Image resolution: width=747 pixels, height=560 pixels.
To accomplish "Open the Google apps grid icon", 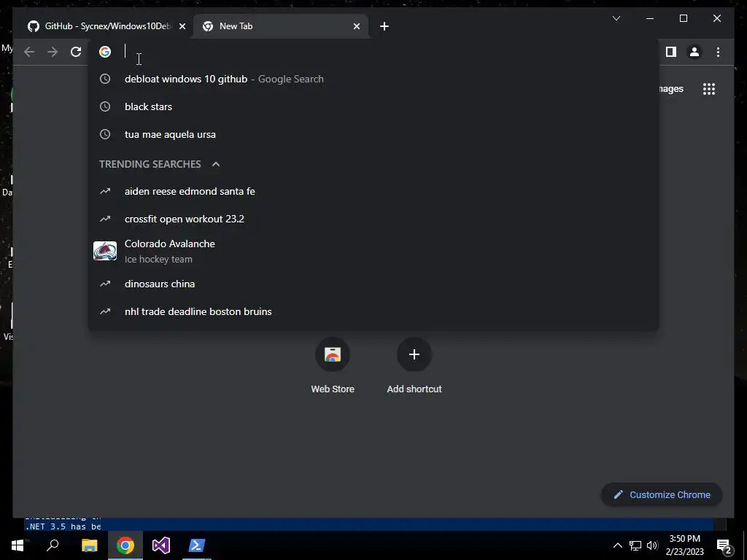I will tap(709, 89).
